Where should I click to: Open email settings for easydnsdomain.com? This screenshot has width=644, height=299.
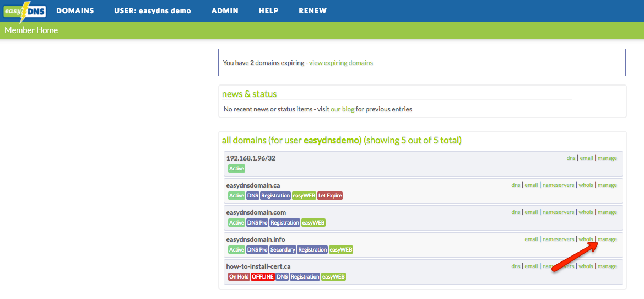(x=532, y=212)
